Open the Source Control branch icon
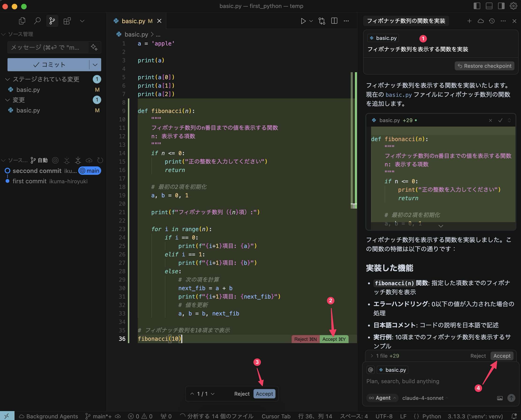 pyautogui.click(x=52, y=21)
